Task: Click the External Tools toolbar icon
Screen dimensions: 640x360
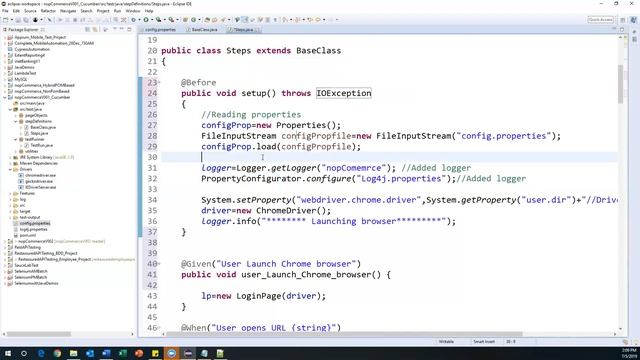Action: (171, 20)
